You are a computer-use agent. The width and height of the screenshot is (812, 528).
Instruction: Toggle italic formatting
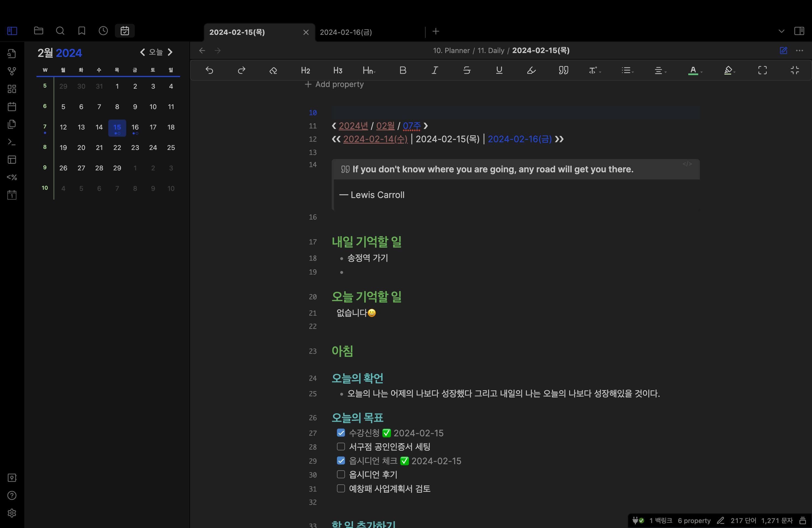(435, 70)
